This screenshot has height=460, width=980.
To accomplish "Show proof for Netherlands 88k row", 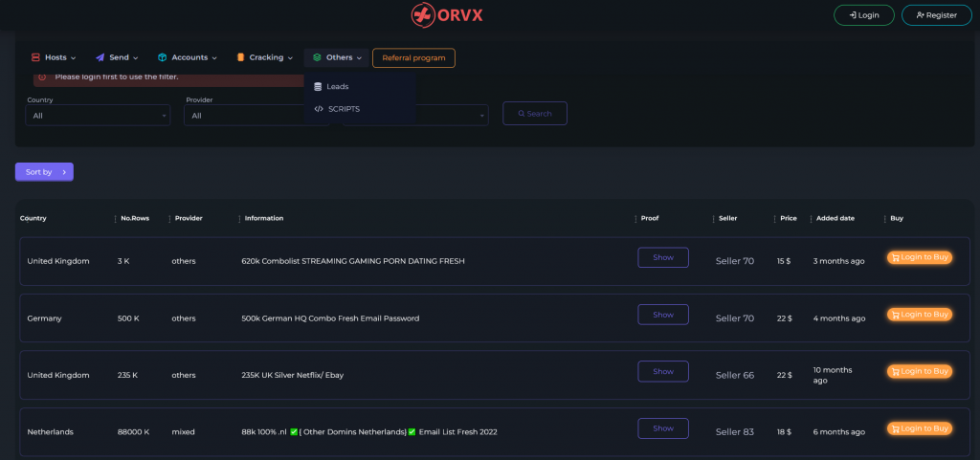I will pos(663,428).
